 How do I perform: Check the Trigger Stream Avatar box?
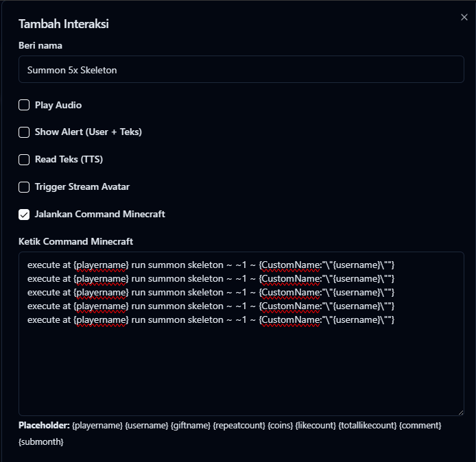pos(24,186)
